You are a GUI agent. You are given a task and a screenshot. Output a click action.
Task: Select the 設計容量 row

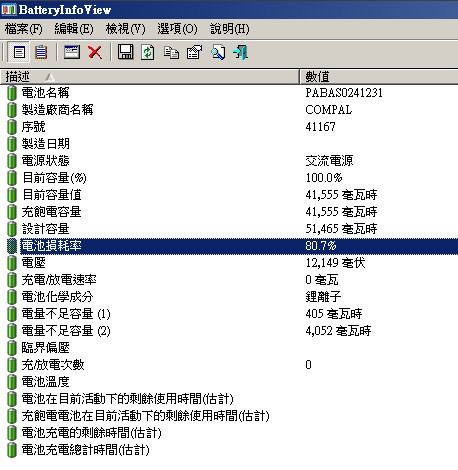229,229
